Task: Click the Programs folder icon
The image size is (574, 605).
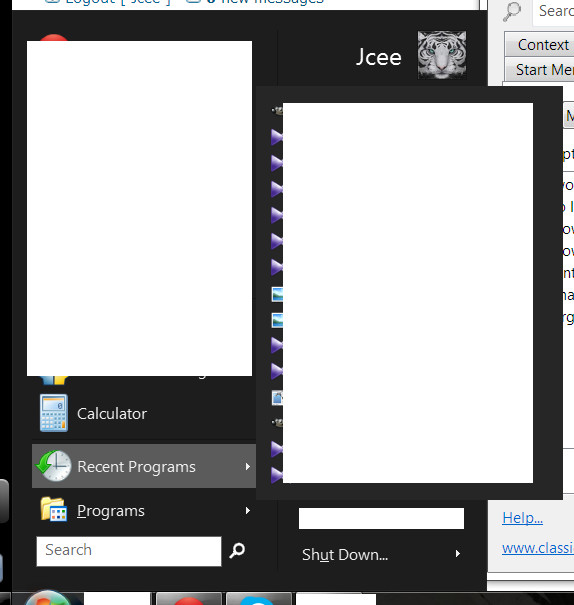Action: (x=54, y=509)
